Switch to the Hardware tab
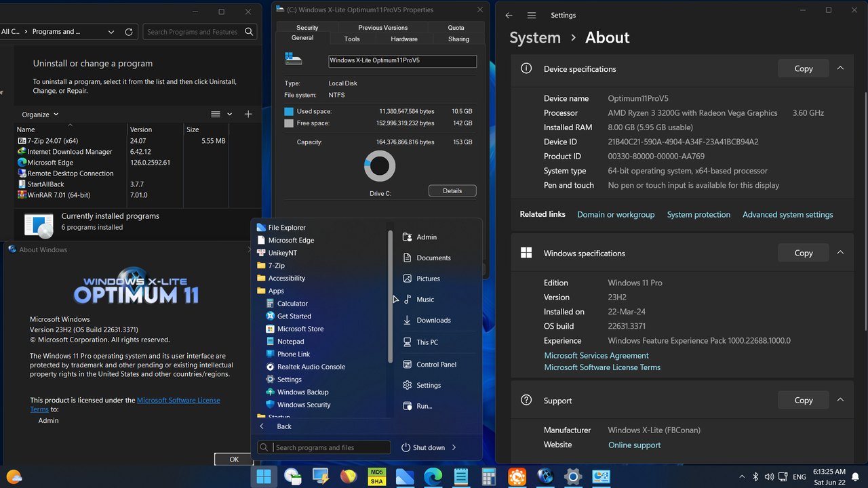 403,39
